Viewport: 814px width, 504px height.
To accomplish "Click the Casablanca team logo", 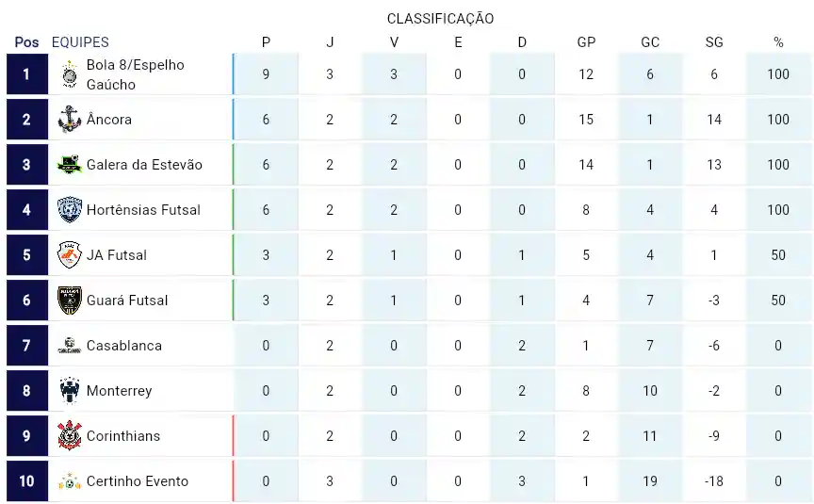I will (69, 345).
